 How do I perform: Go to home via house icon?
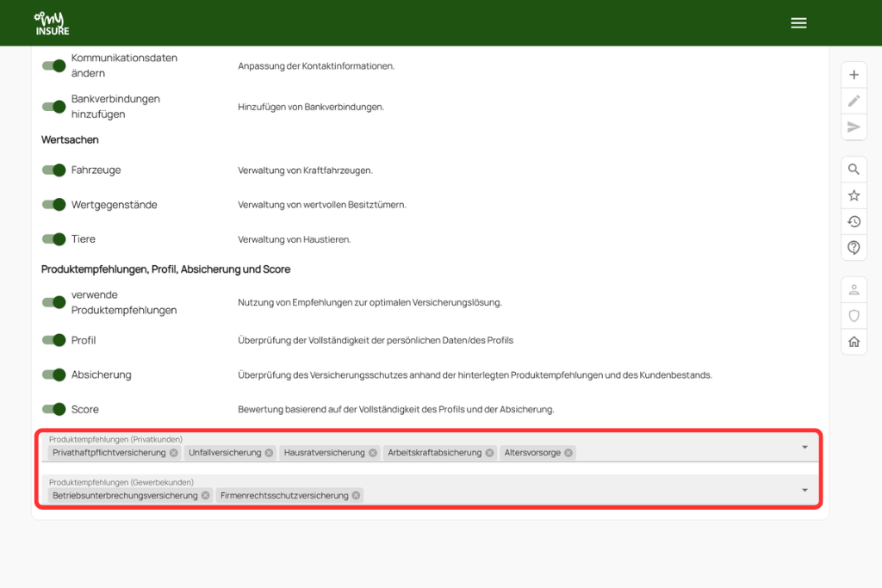[x=854, y=342]
